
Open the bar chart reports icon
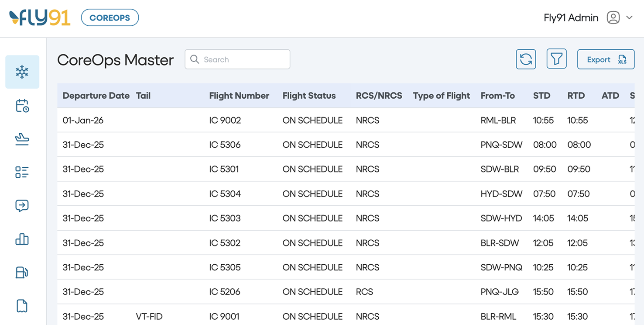(22, 239)
